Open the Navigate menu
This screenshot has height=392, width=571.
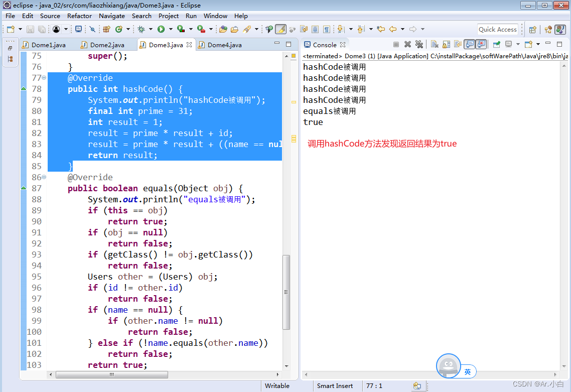[x=112, y=16]
